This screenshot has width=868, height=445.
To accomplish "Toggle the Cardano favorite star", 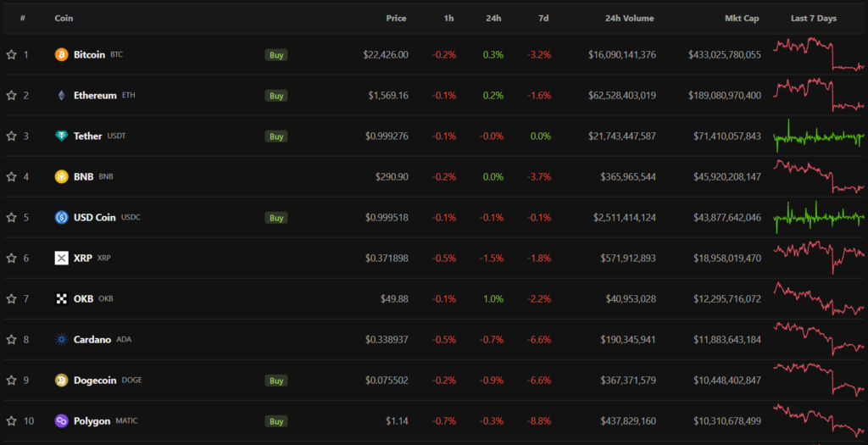I will click(11, 339).
